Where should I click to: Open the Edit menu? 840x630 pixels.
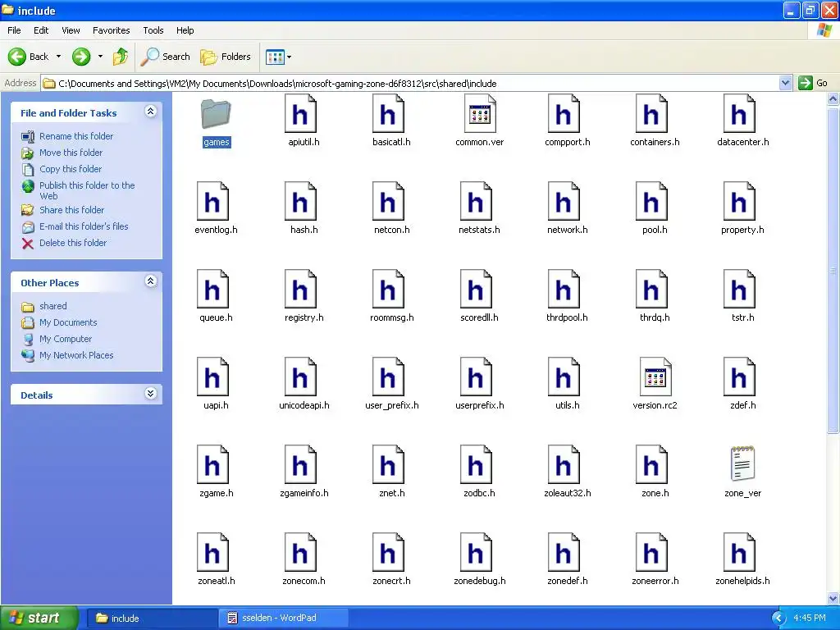tap(41, 30)
